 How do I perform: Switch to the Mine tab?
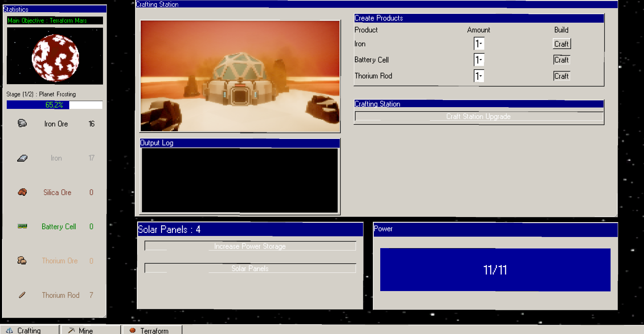pyautogui.click(x=91, y=330)
